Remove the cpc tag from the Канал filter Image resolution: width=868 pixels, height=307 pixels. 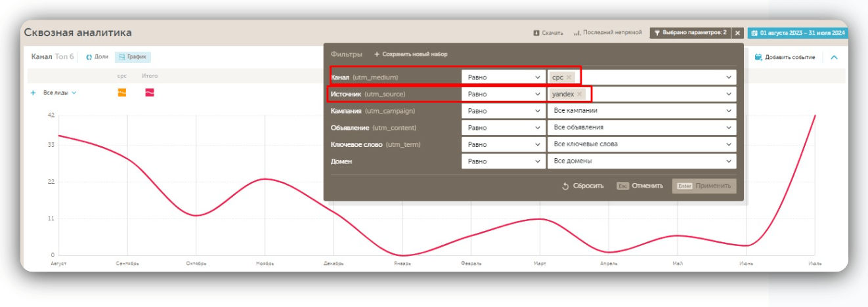pos(569,77)
